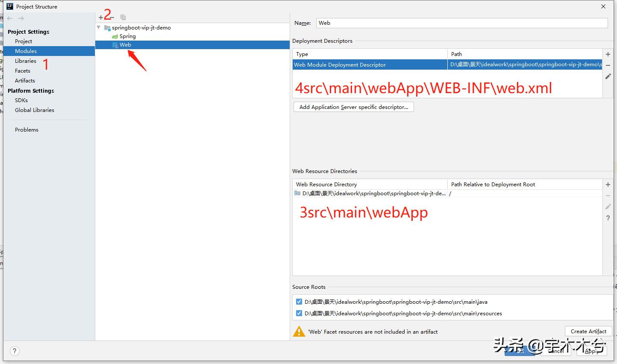Viewport: 617px width, 364px height.
Task: Open the Facets settings section
Action: [23, 71]
